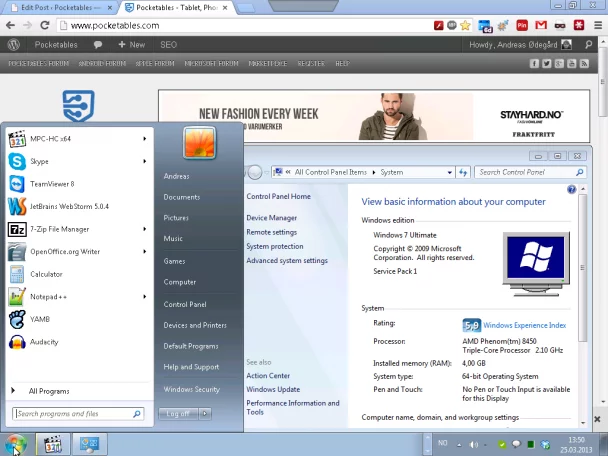Click the WordPress logo in admin bar

pyautogui.click(x=14, y=45)
